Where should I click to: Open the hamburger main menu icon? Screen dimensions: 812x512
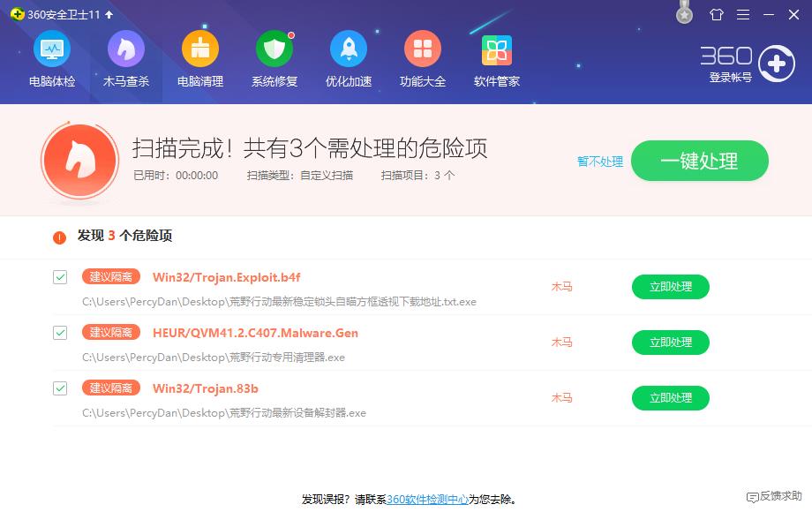(743, 14)
